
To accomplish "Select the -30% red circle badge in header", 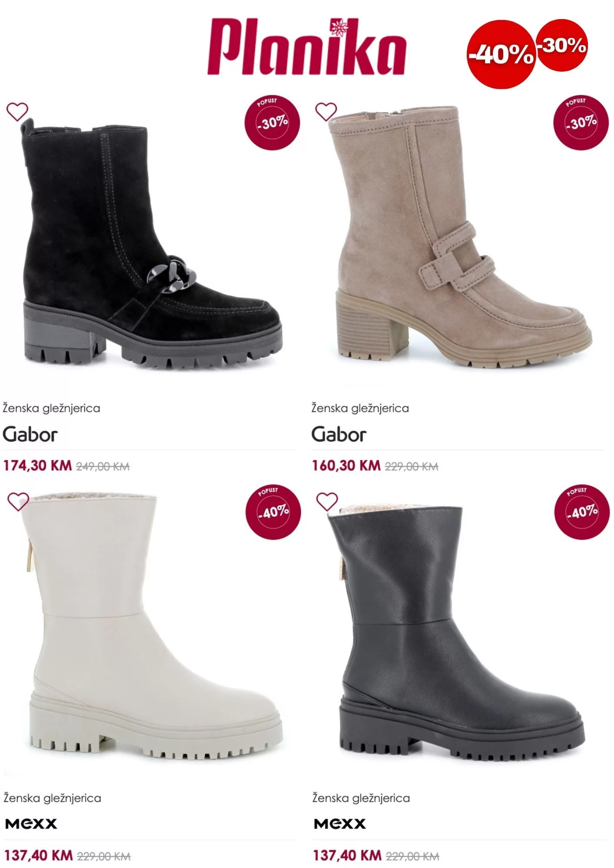I will point(562,45).
